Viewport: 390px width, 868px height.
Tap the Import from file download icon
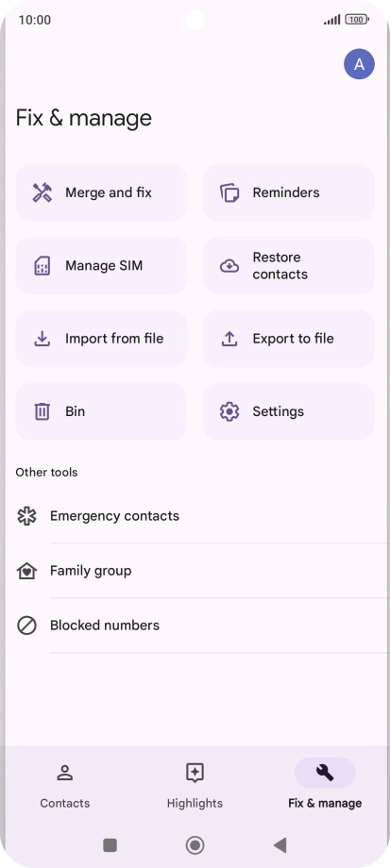[x=42, y=339]
